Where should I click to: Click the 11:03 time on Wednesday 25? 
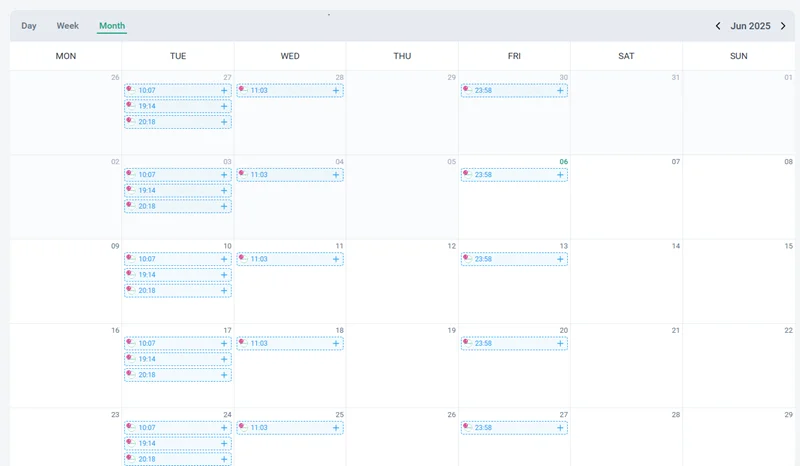tap(259, 428)
